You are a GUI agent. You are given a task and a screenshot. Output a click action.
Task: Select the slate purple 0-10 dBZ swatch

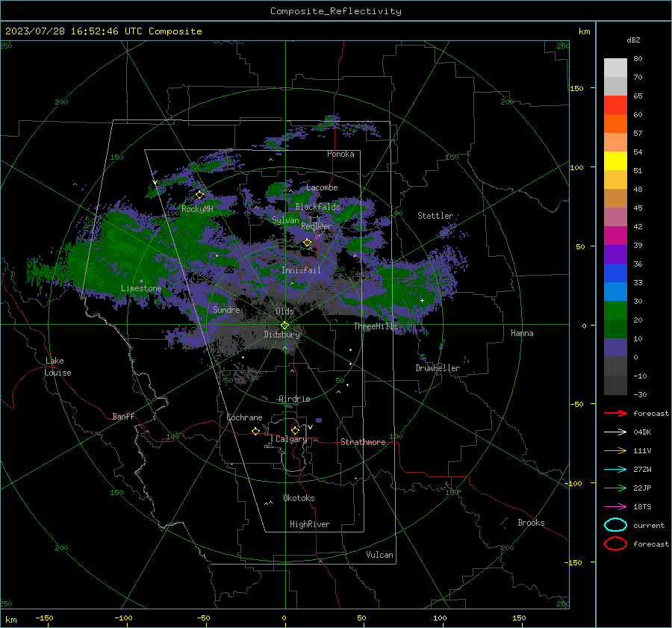615,348
